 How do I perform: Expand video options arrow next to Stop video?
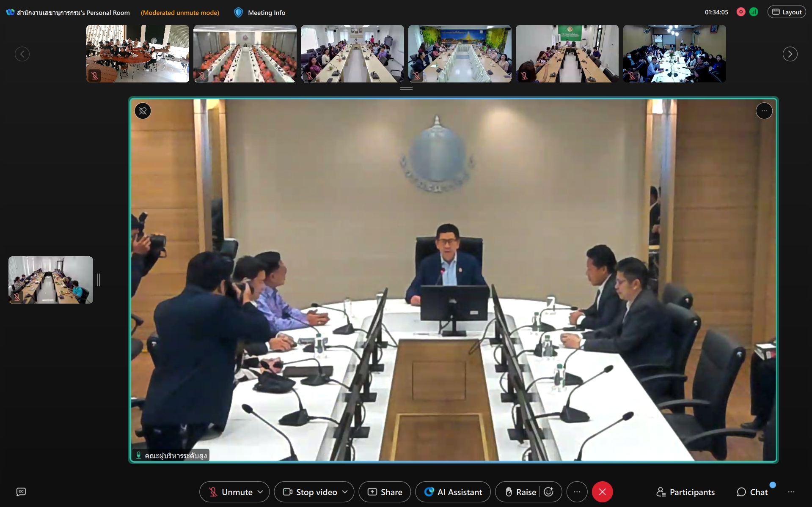pos(345,492)
